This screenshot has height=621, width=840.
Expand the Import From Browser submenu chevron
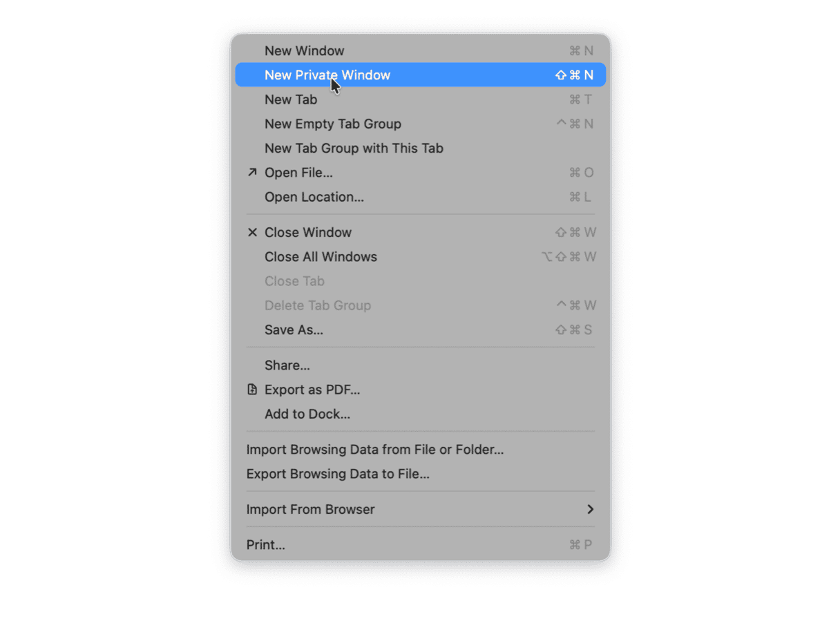(x=590, y=509)
